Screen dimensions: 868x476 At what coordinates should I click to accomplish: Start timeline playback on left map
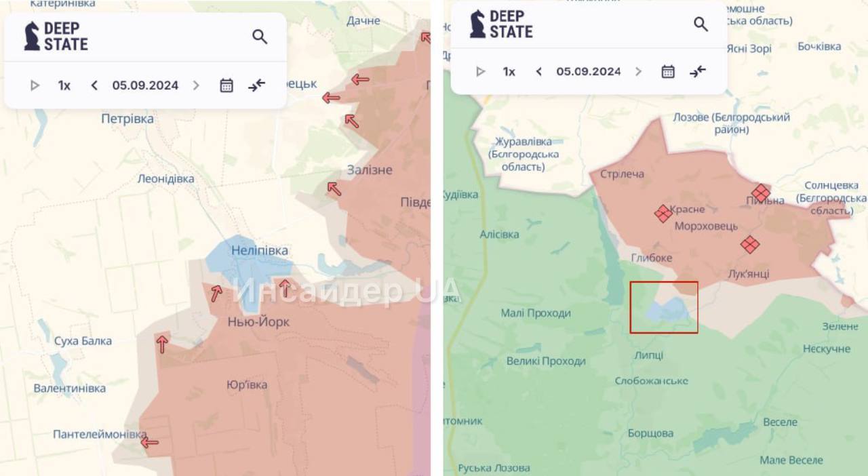tap(35, 85)
